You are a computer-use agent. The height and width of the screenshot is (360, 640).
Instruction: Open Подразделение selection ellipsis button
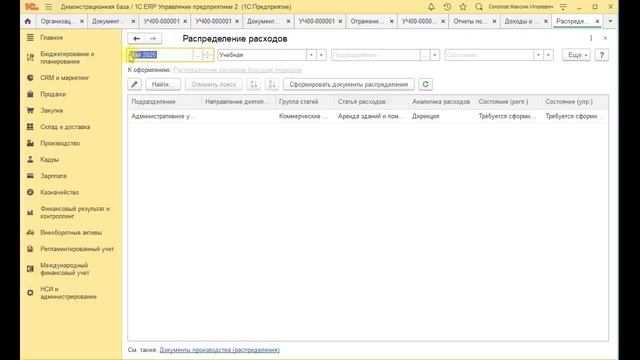(425, 55)
